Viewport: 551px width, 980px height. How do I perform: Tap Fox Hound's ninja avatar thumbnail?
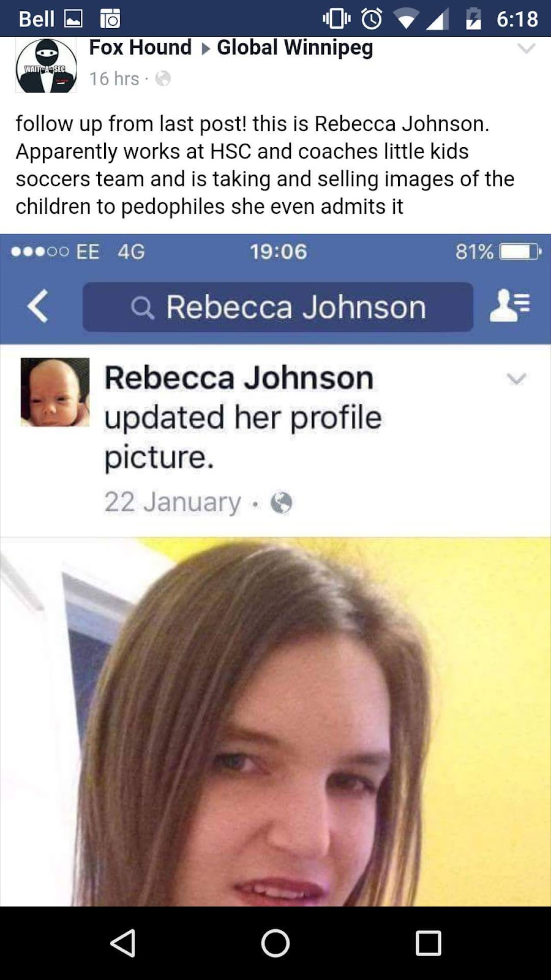point(46,65)
